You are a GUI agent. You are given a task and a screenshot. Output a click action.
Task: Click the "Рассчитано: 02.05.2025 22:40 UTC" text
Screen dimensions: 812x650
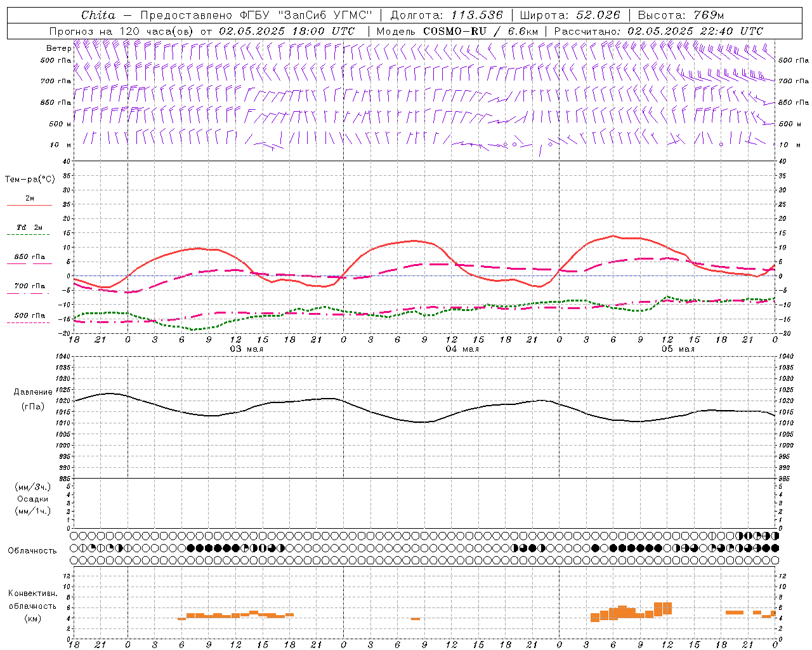(x=658, y=31)
